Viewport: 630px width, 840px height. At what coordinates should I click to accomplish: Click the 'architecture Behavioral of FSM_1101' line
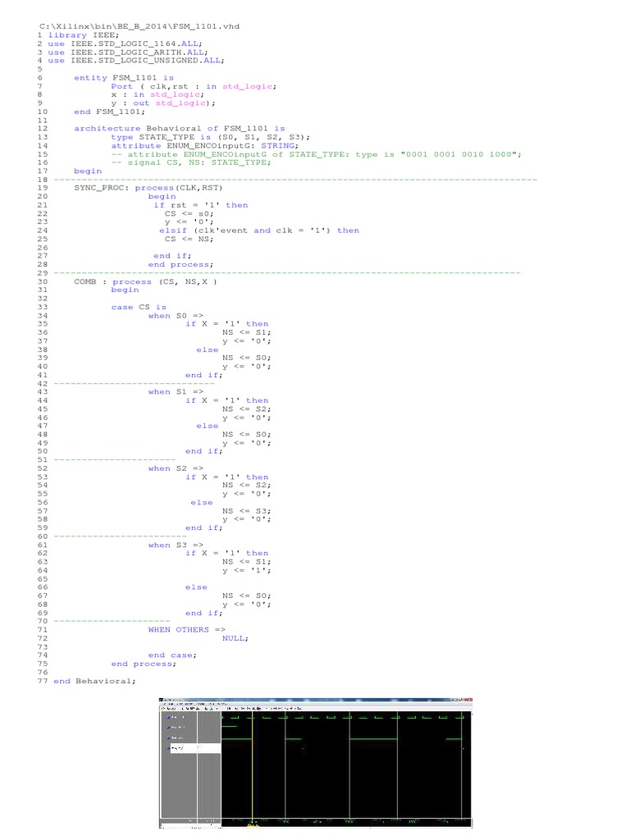(x=179, y=129)
